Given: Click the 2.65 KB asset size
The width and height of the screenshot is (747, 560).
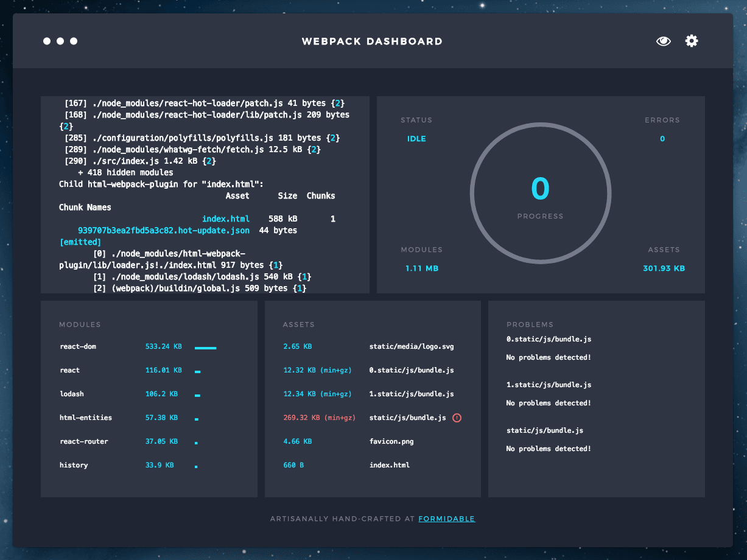Looking at the screenshot, I should click(297, 346).
